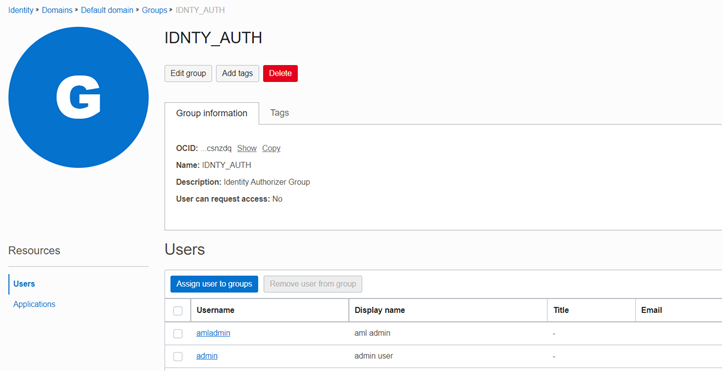
Task: Show the full OCID value
Action: (x=247, y=148)
